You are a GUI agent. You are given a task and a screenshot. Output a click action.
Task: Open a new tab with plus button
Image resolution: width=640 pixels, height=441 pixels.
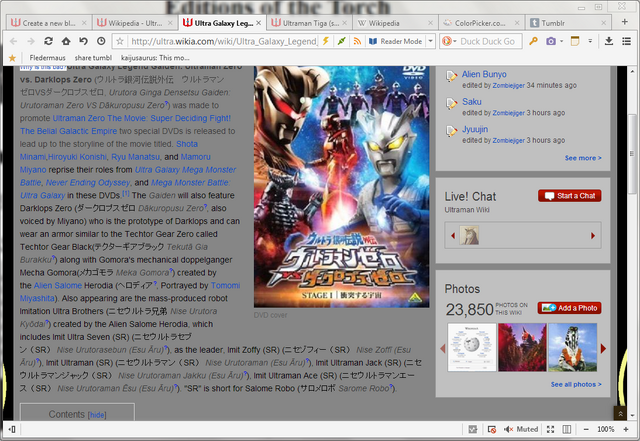point(624,22)
